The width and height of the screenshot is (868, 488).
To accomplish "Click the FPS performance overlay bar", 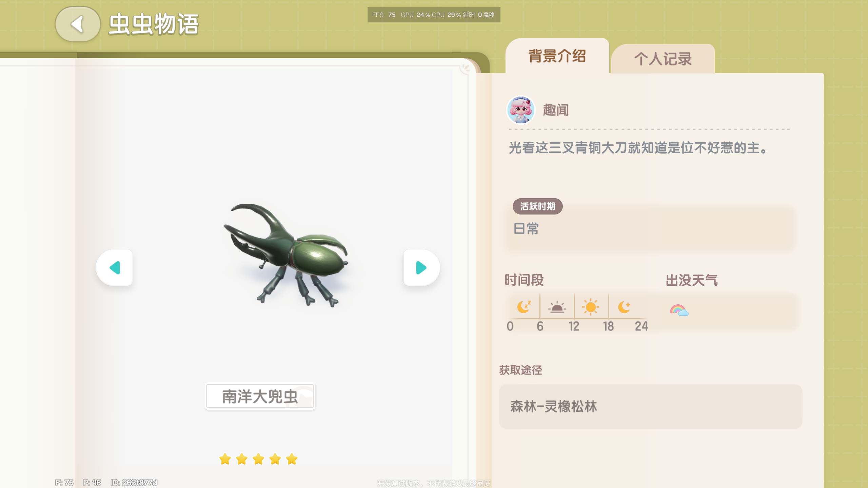I will click(x=434, y=15).
